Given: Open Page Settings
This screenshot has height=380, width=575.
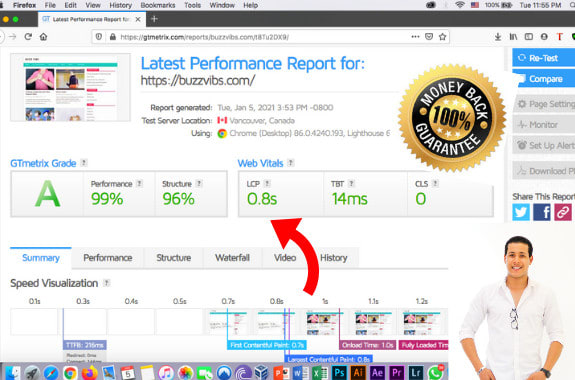Looking at the screenshot, I should (x=543, y=104).
